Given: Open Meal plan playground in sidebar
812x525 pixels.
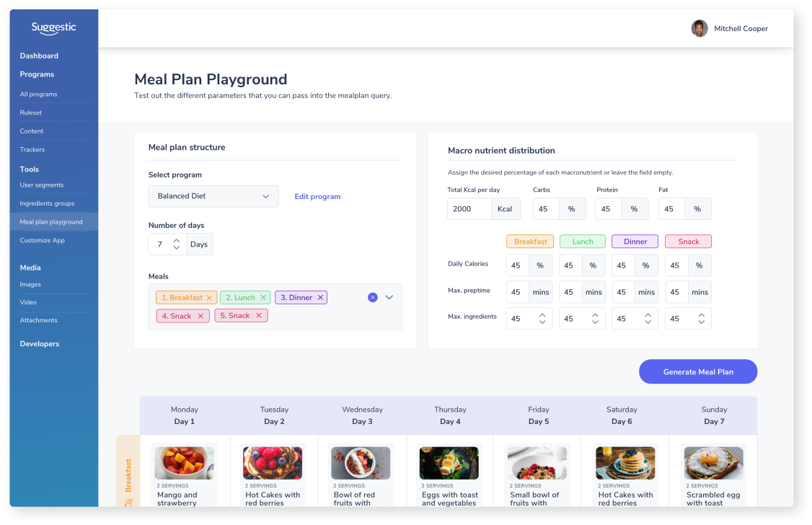Looking at the screenshot, I should pyautogui.click(x=51, y=222).
